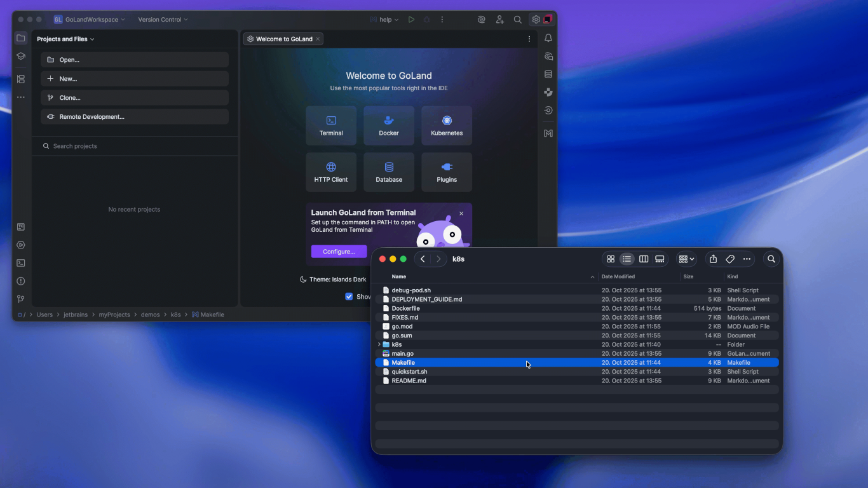
Task: Open the Git tool window icon
Action: point(21,299)
